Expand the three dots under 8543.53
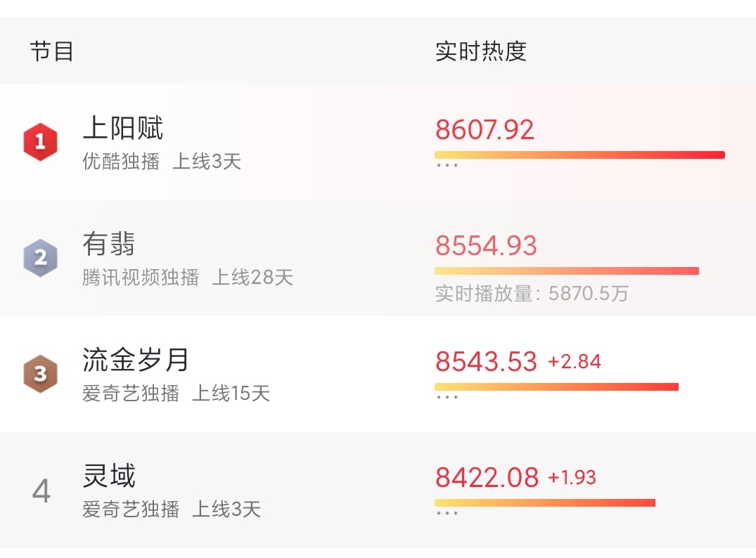The width and height of the screenshot is (756, 558). pyautogui.click(x=447, y=397)
